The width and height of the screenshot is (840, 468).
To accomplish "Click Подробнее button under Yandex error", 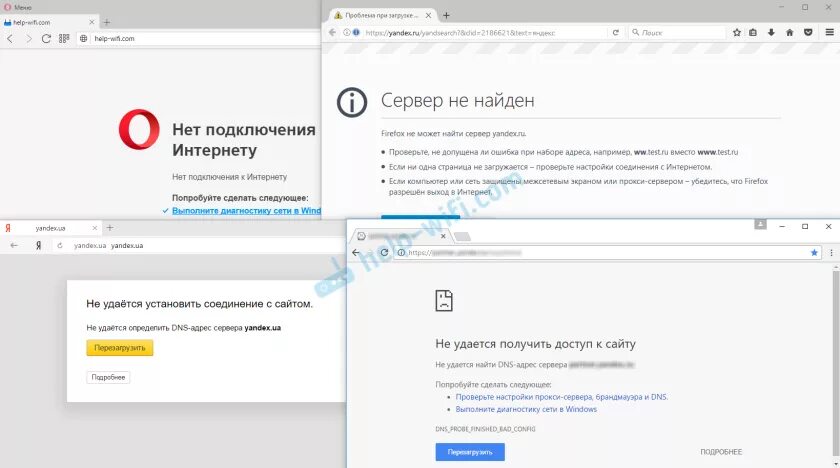I will (x=108, y=378).
